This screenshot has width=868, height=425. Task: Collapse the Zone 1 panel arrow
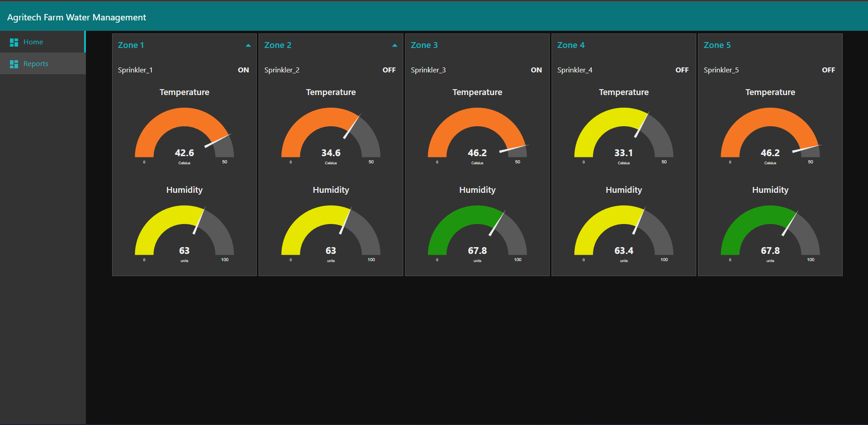point(248,45)
